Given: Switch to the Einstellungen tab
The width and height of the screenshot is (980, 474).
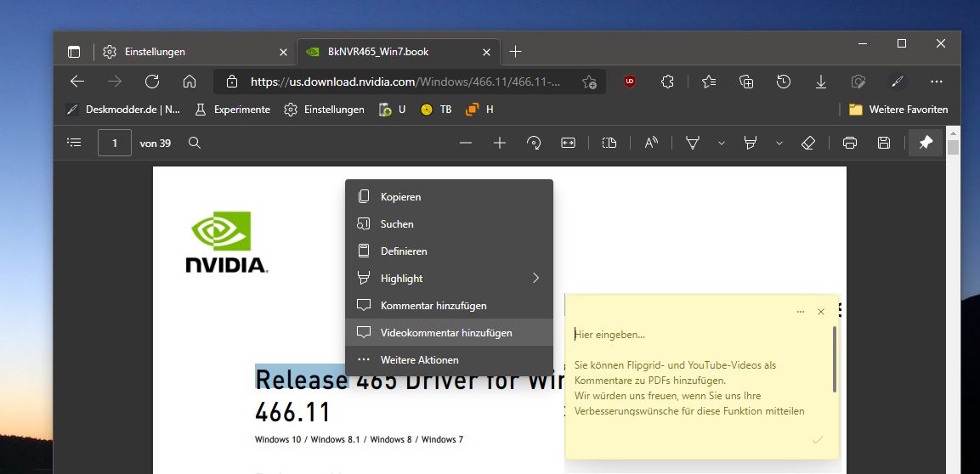Looking at the screenshot, I should pyautogui.click(x=195, y=52).
